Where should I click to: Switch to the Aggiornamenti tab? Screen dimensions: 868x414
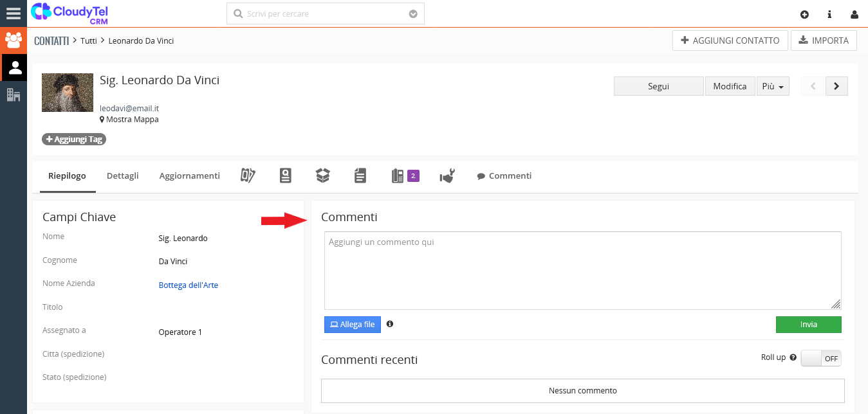(189, 175)
